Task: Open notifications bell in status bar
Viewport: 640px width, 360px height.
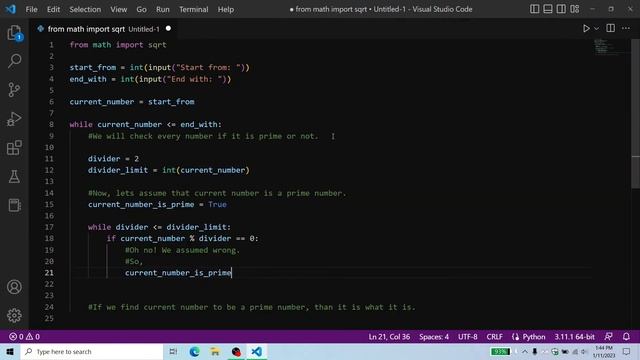Action: click(626, 337)
